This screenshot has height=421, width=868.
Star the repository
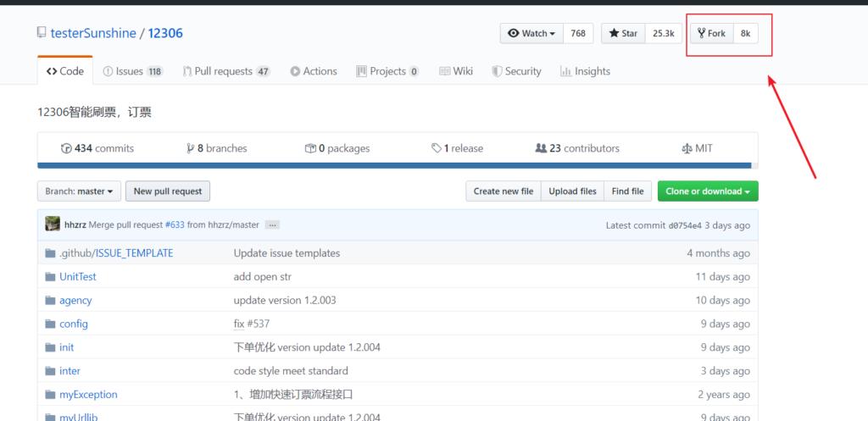point(623,33)
